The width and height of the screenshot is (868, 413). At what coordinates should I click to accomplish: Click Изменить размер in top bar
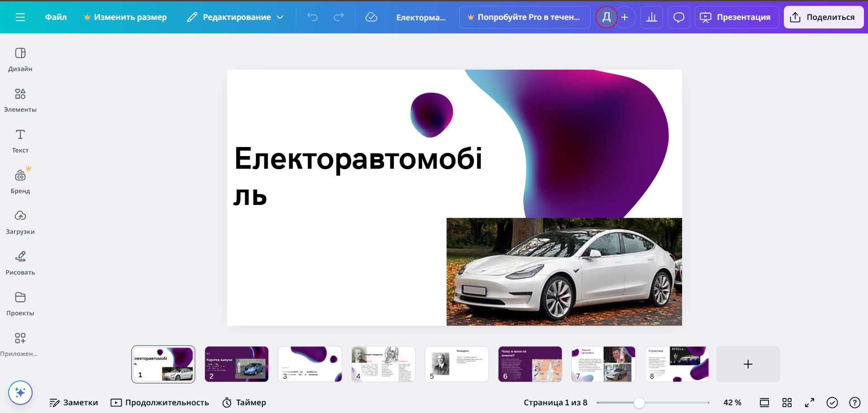pyautogui.click(x=125, y=17)
